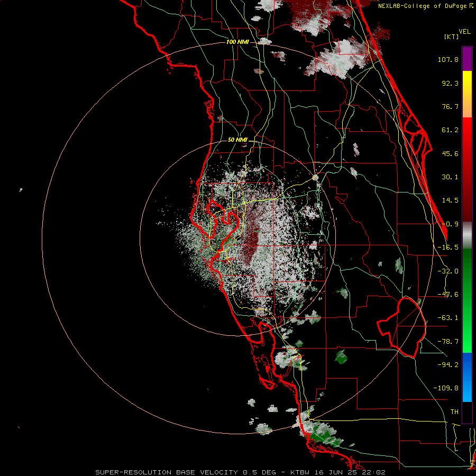Click the -94.2 velocity scale value

(x=448, y=364)
